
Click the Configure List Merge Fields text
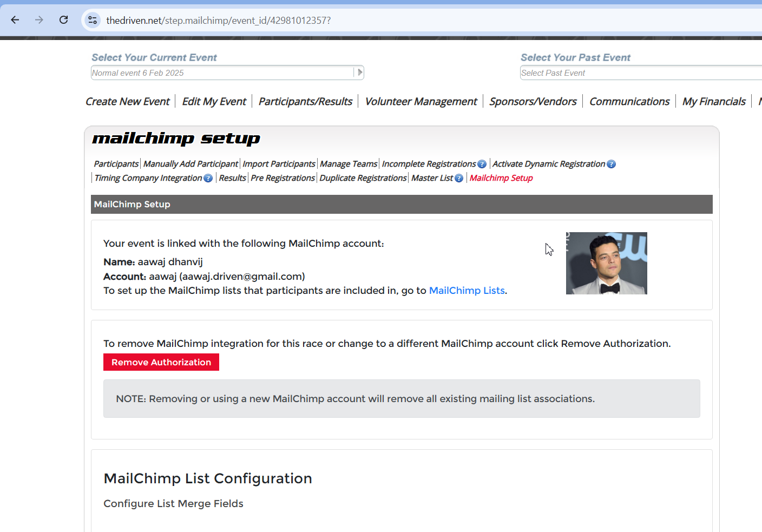tap(173, 504)
